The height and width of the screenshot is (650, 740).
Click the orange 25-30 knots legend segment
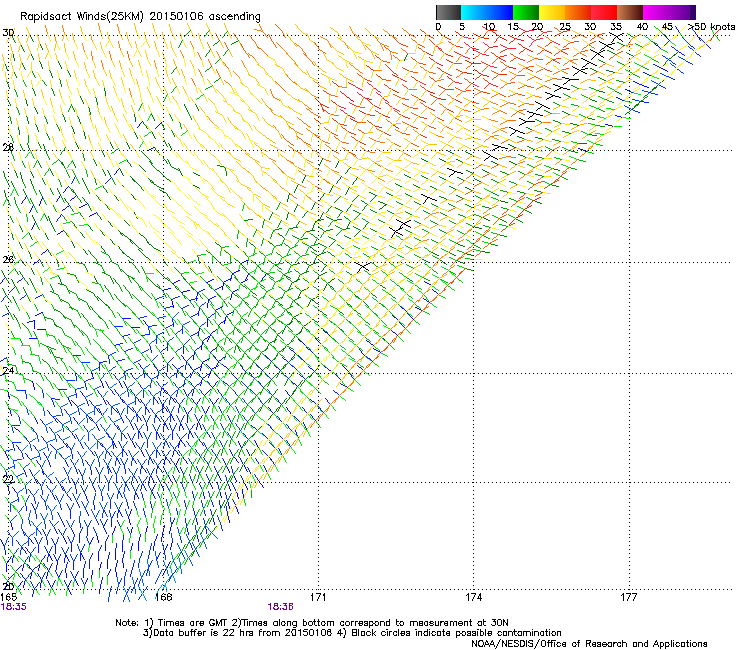pyautogui.click(x=578, y=12)
